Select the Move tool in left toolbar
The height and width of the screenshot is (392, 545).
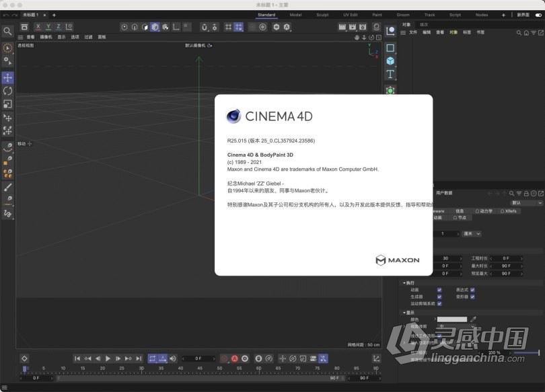(x=7, y=78)
